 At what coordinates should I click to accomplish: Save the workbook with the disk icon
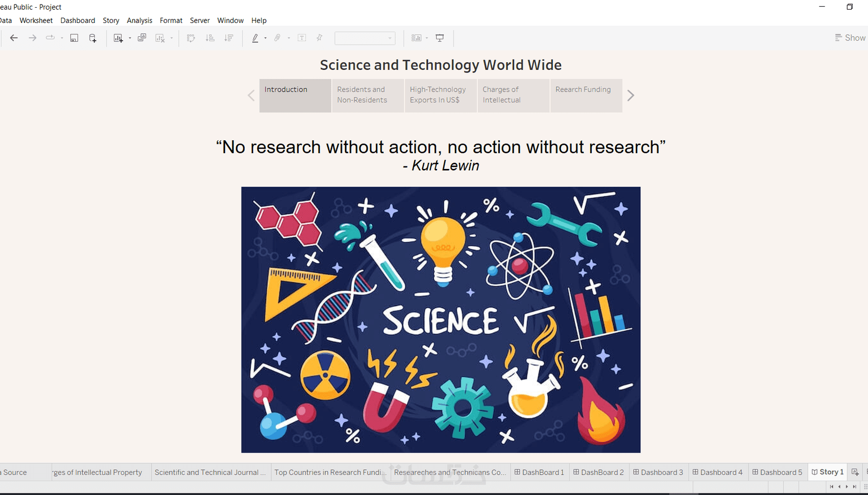tap(74, 38)
